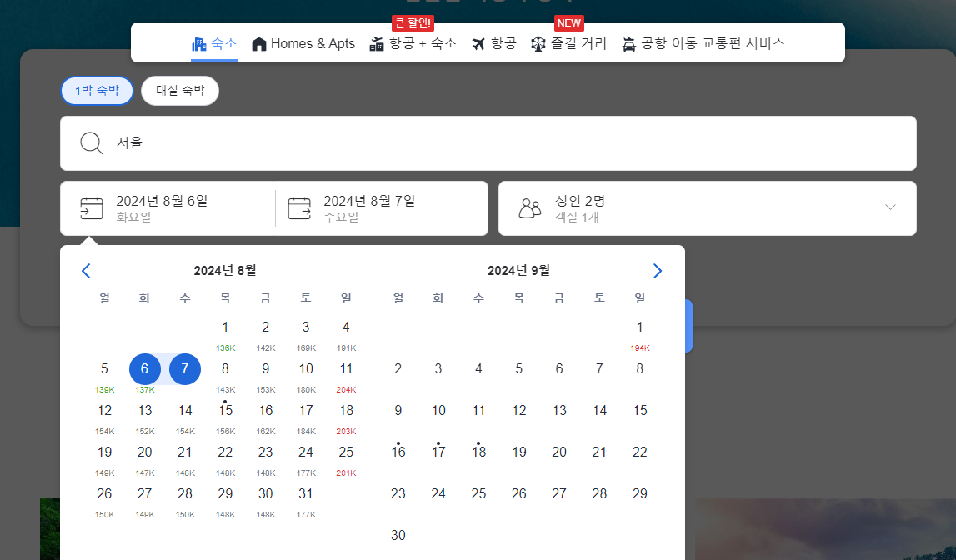Pick September 17 as a date

click(438, 452)
